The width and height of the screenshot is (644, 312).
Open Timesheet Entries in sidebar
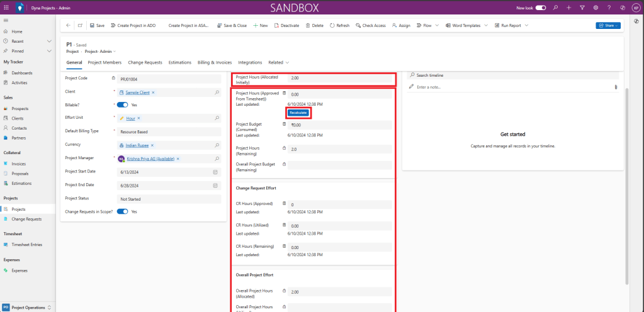click(28, 245)
